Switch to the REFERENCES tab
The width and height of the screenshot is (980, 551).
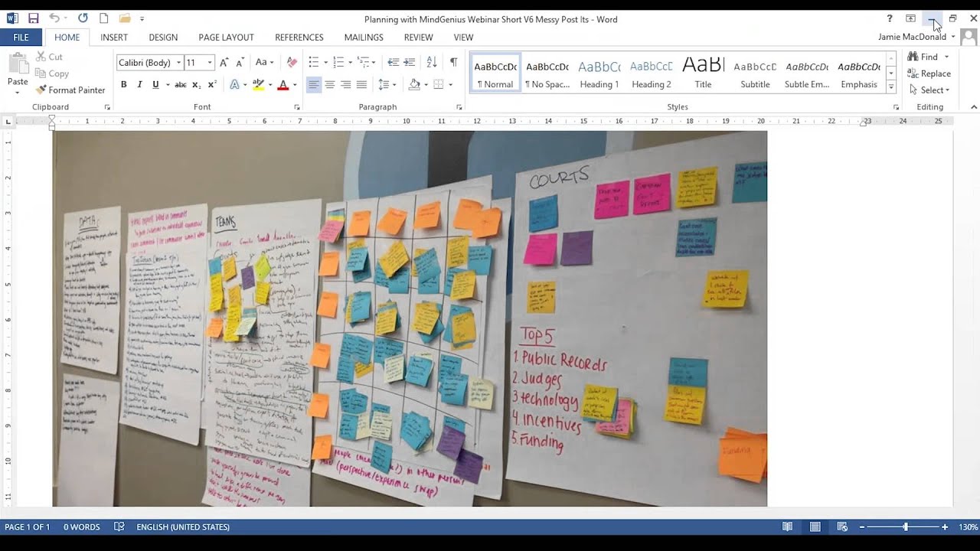coord(299,37)
